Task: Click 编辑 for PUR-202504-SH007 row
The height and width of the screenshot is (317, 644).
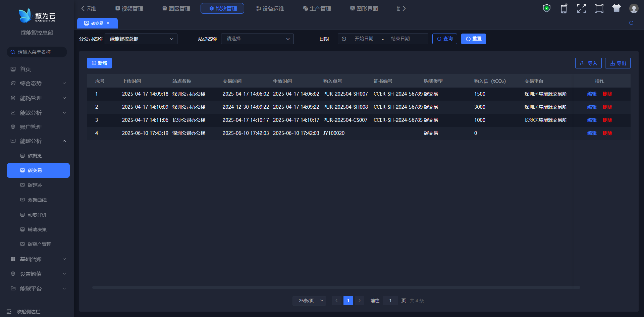Action: [x=592, y=94]
